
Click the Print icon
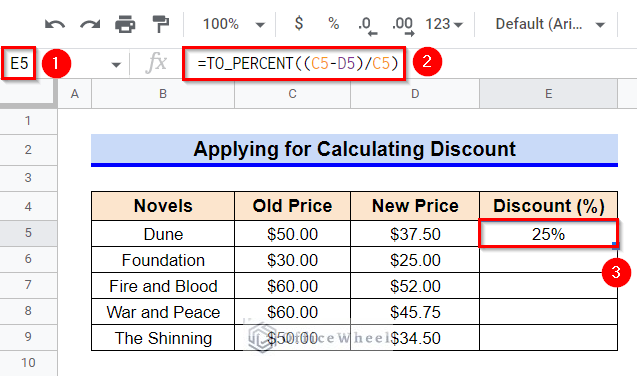coord(125,24)
